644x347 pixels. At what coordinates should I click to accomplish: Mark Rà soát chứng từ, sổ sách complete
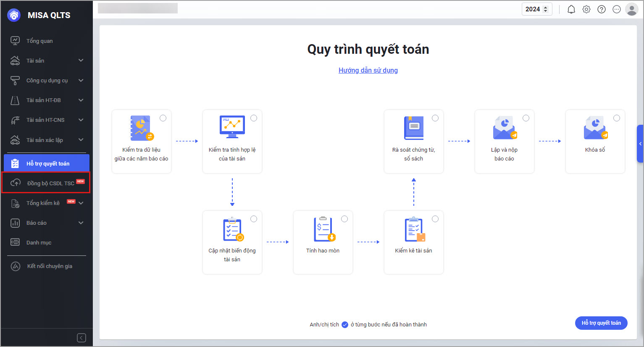[435, 118]
